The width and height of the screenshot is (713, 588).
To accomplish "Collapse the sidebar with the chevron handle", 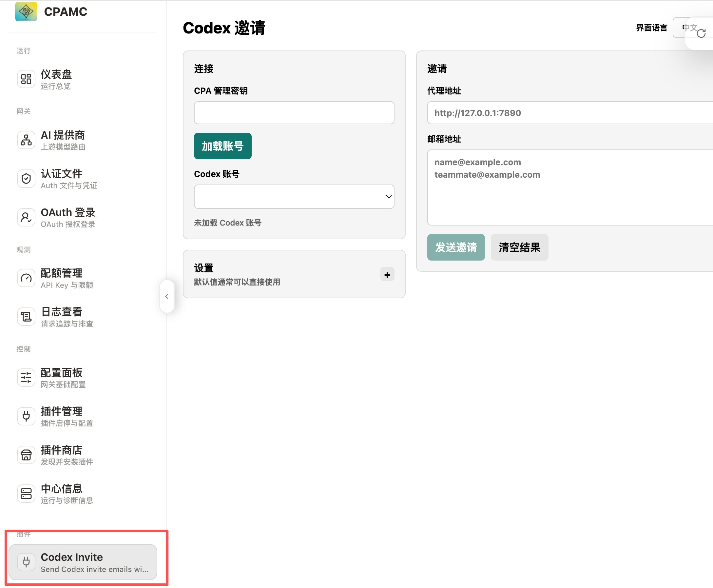I will [x=167, y=296].
